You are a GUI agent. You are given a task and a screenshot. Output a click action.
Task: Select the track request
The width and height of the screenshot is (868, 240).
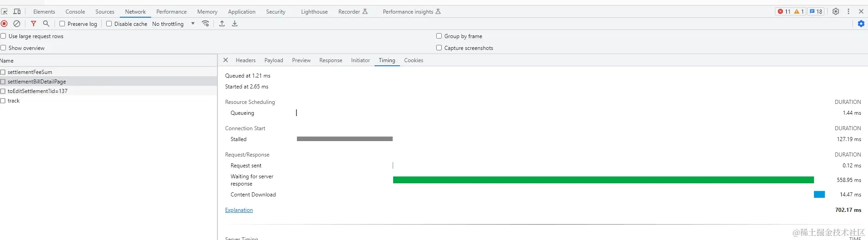tap(108, 101)
